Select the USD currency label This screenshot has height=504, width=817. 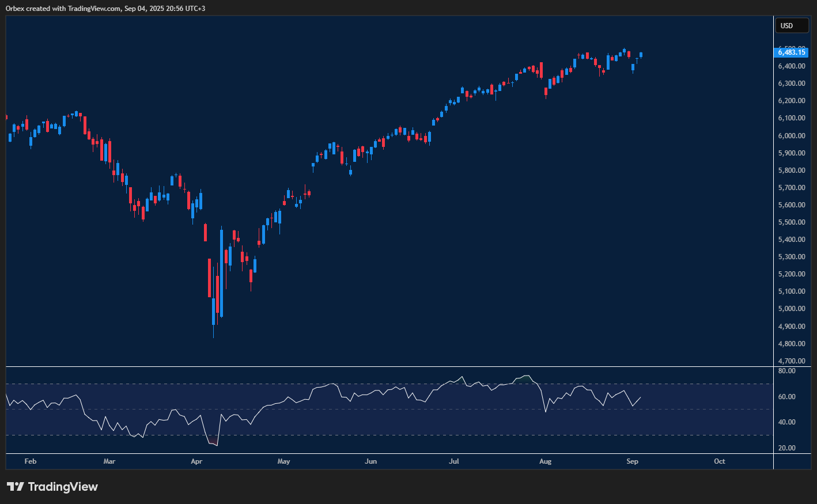coord(792,25)
